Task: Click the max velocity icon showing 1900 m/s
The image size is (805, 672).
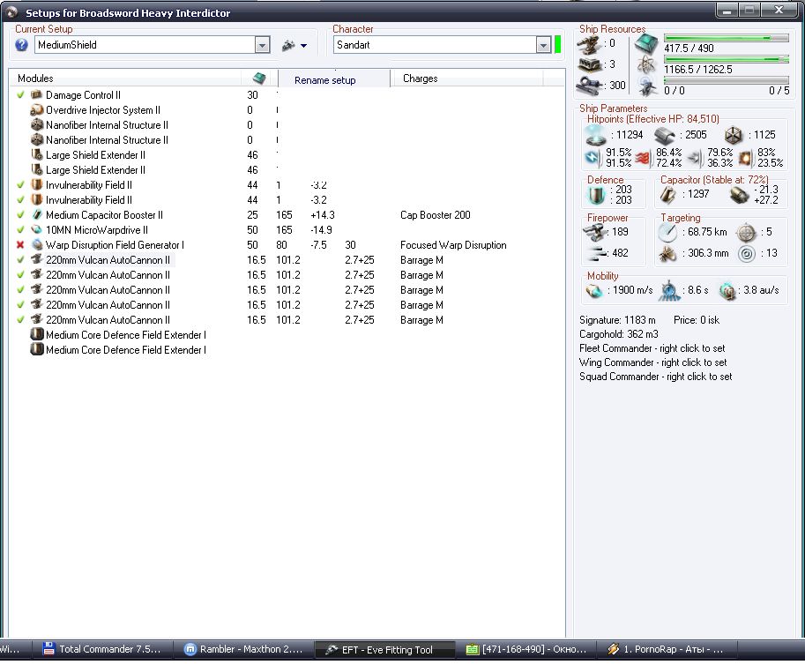Action: pos(595,290)
